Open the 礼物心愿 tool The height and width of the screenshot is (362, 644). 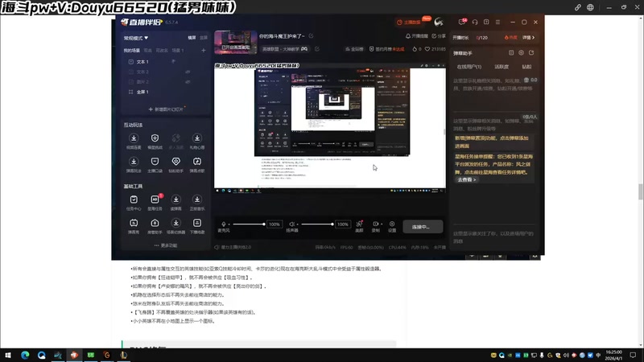coord(197,142)
